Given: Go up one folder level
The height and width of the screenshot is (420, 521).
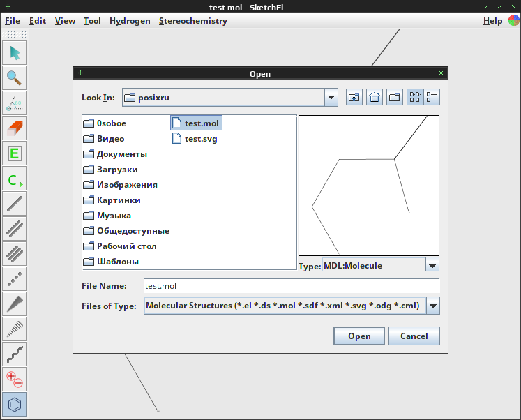Looking at the screenshot, I should point(354,98).
